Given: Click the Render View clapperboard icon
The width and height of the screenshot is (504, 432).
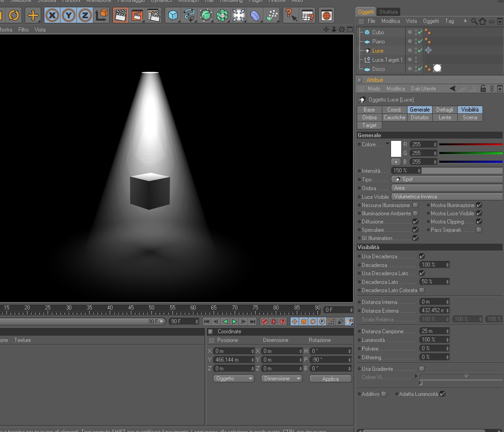Looking at the screenshot, I should point(121,15).
